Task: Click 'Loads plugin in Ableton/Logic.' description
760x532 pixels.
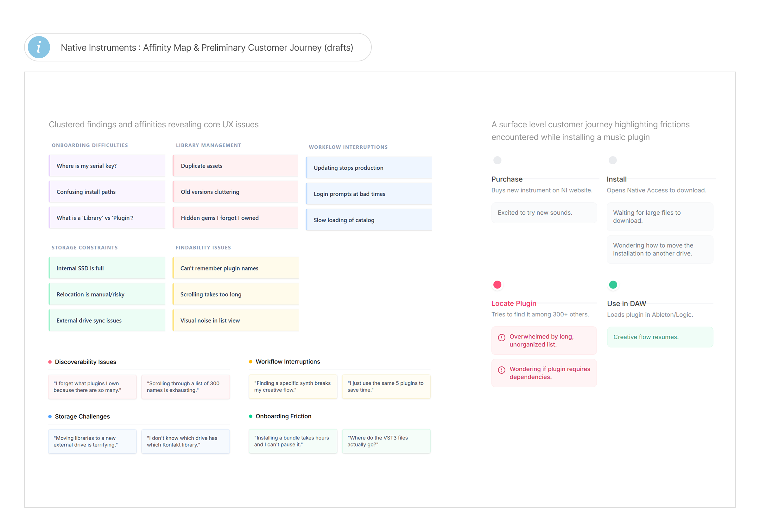Action: 650,314
